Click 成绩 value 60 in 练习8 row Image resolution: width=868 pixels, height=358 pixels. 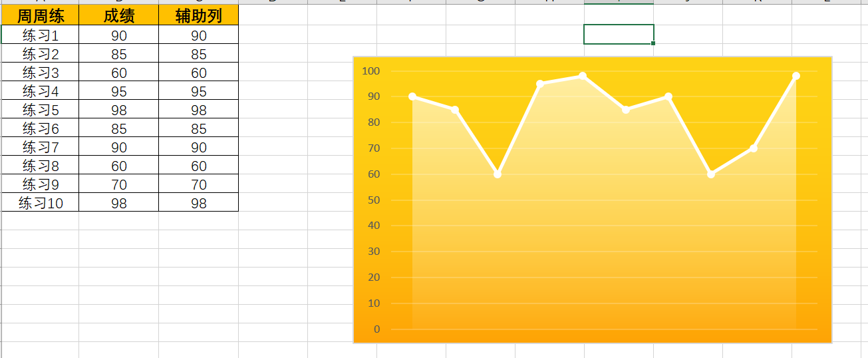click(119, 165)
